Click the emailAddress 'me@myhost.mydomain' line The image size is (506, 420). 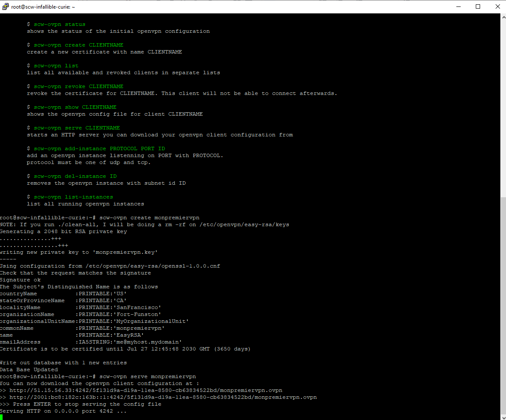click(x=91, y=342)
